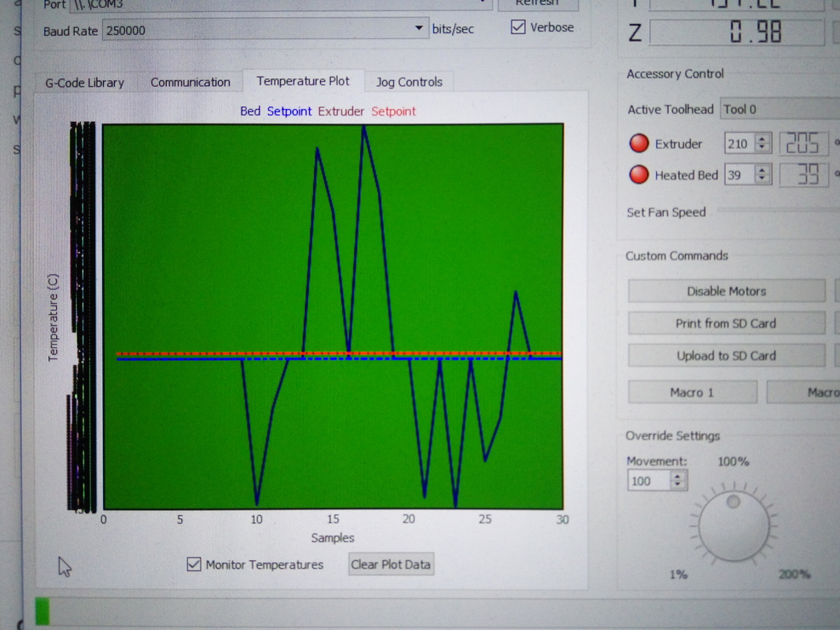Uncheck Monitor Temperatures checkbox

(194, 564)
